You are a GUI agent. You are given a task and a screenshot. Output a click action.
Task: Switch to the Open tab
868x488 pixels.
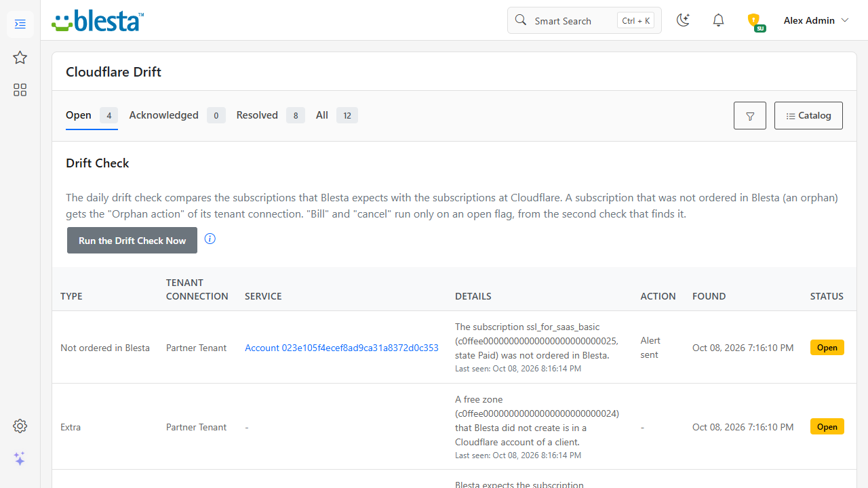click(92, 115)
